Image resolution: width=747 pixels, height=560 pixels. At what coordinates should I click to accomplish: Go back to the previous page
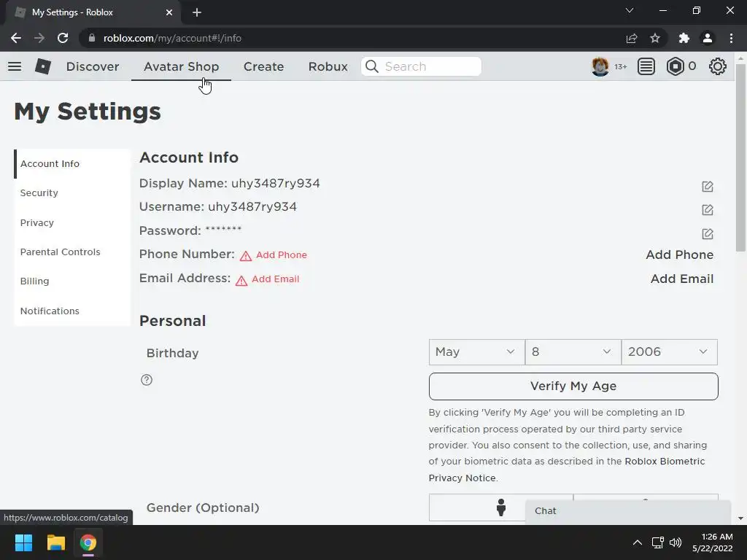click(x=16, y=38)
